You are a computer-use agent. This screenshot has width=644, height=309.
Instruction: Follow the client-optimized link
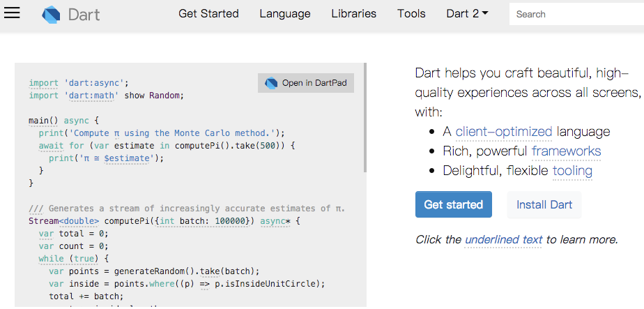click(x=503, y=132)
